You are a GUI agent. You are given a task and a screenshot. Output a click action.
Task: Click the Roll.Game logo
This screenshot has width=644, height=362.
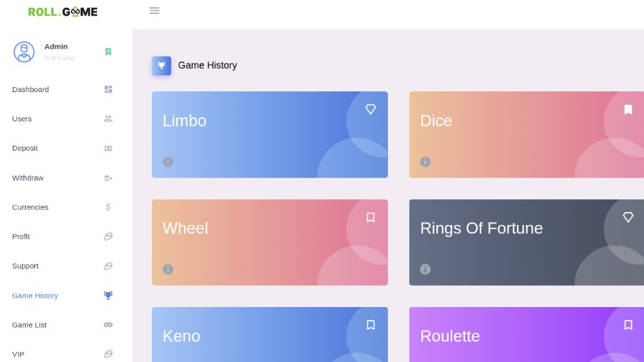(x=63, y=11)
